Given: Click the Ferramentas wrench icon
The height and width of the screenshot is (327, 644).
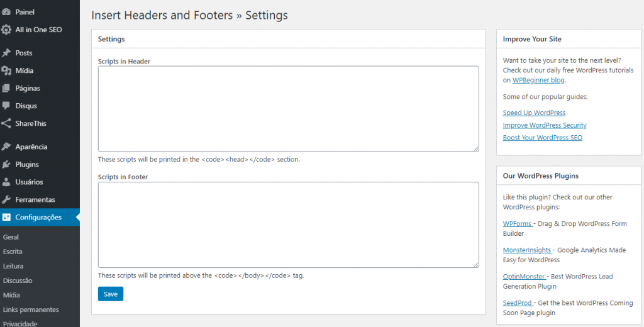Looking at the screenshot, I should [x=6, y=199].
